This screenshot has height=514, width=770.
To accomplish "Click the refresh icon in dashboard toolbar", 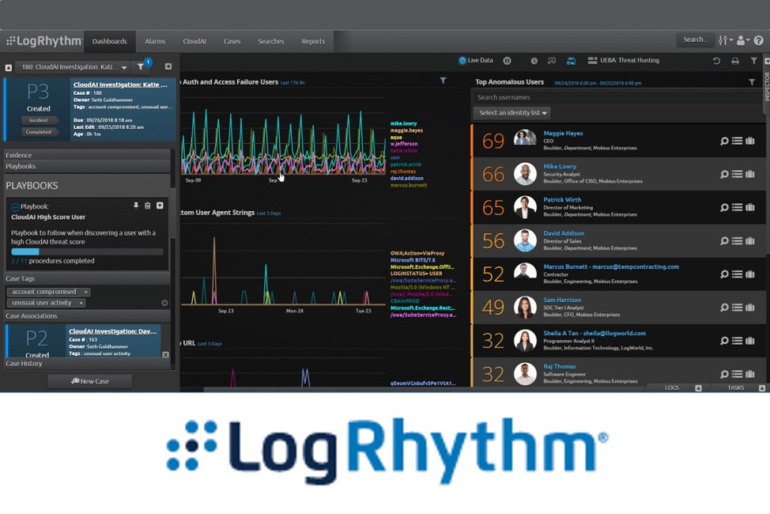I will (716, 61).
